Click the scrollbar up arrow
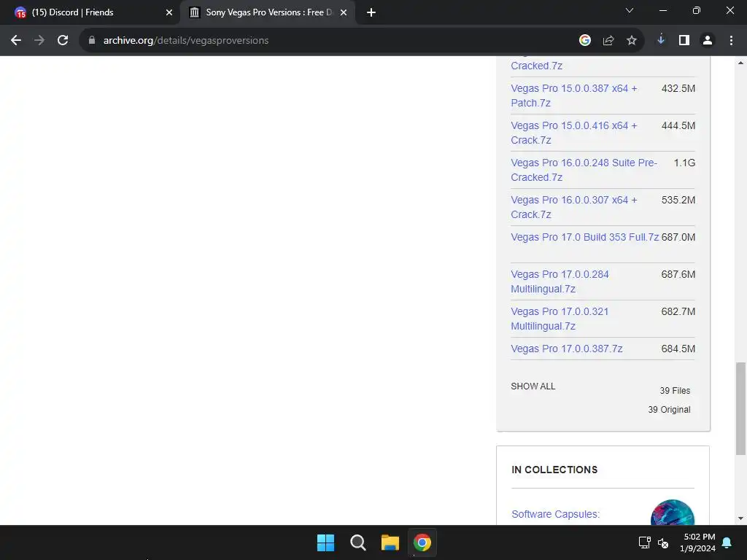Image resolution: width=747 pixels, height=560 pixels. [x=740, y=63]
